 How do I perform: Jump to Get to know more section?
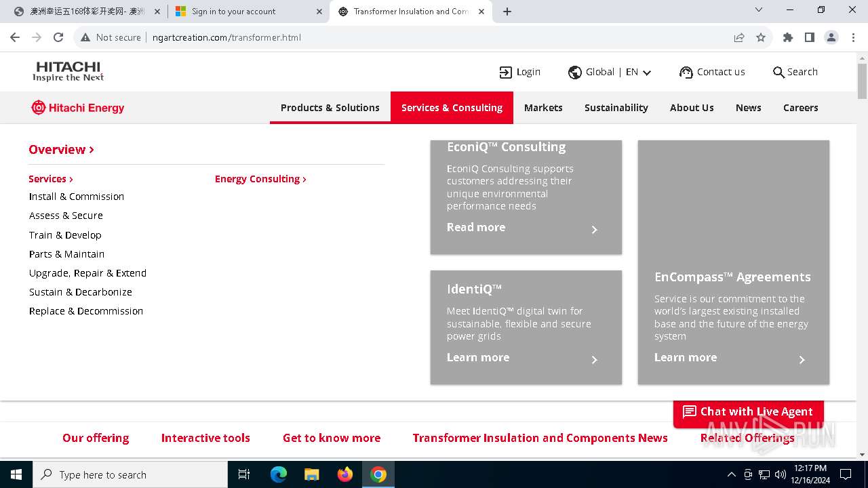click(332, 438)
